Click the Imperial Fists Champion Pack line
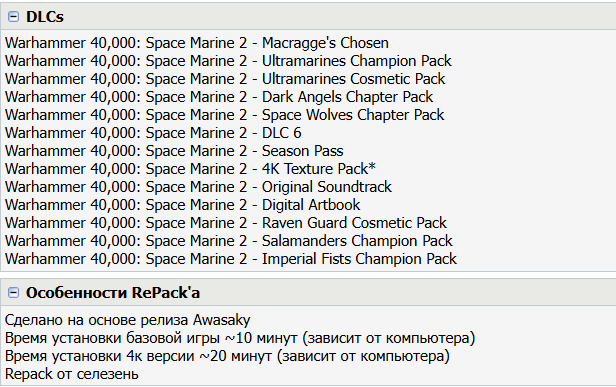Screen dimensions: 616x387 click(x=231, y=259)
